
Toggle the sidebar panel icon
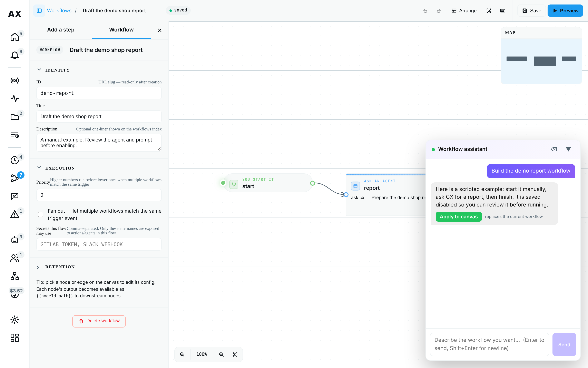39,11
